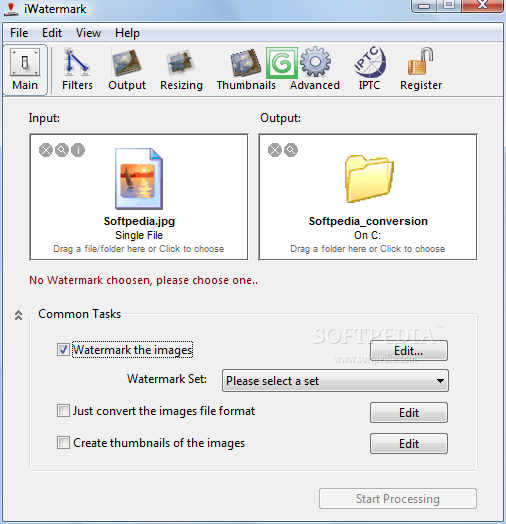Open the View menu
The width and height of the screenshot is (506, 524).
(x=88, y=33)
